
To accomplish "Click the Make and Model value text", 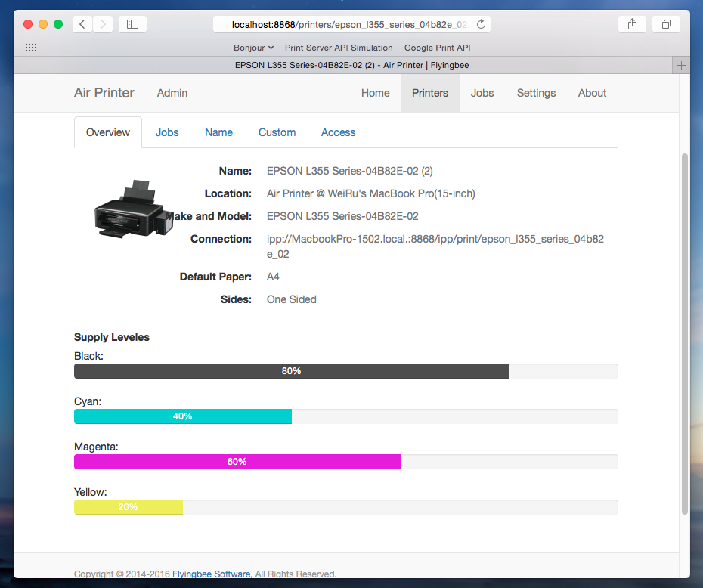I will click(x=342, y=216).
